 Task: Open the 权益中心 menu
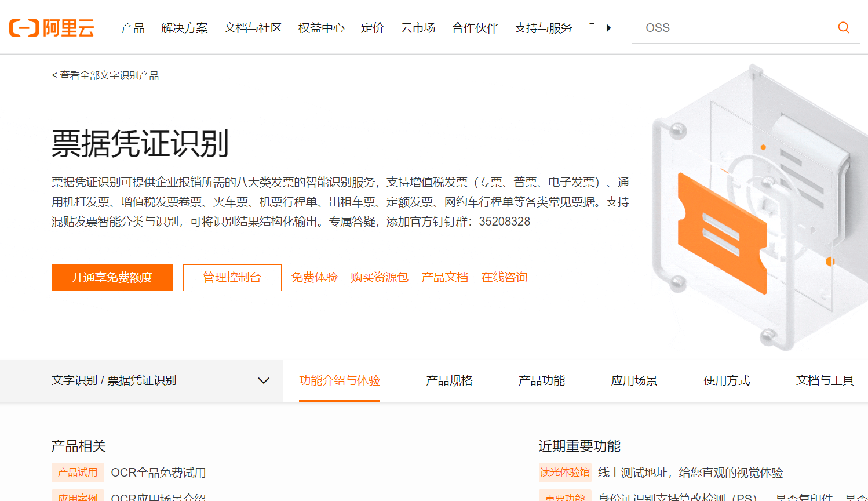pyautogui.click(x=321, y=28)
